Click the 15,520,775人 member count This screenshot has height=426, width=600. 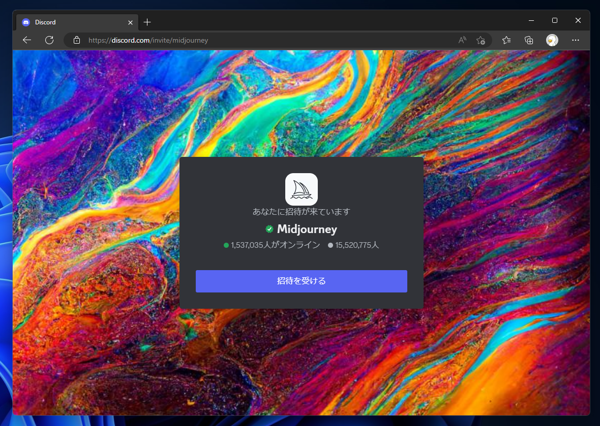(354, 245)
